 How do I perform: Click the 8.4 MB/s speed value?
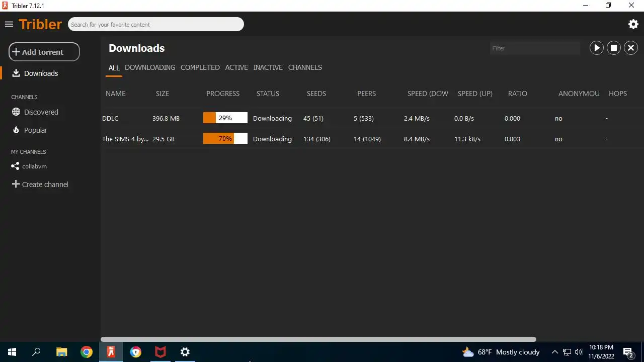pyautogui.click(x=417, y=139)
